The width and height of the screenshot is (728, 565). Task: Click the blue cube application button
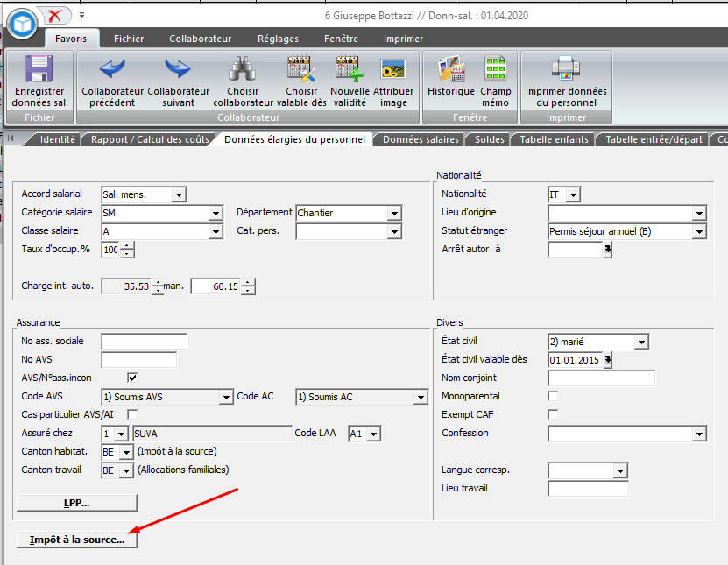click(22, 25)
